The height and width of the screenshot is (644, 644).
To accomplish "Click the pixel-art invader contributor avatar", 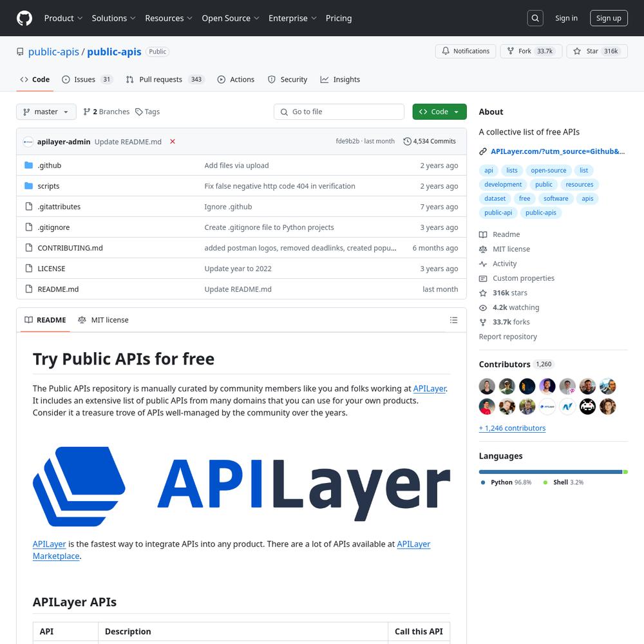I will pos(587,406).
